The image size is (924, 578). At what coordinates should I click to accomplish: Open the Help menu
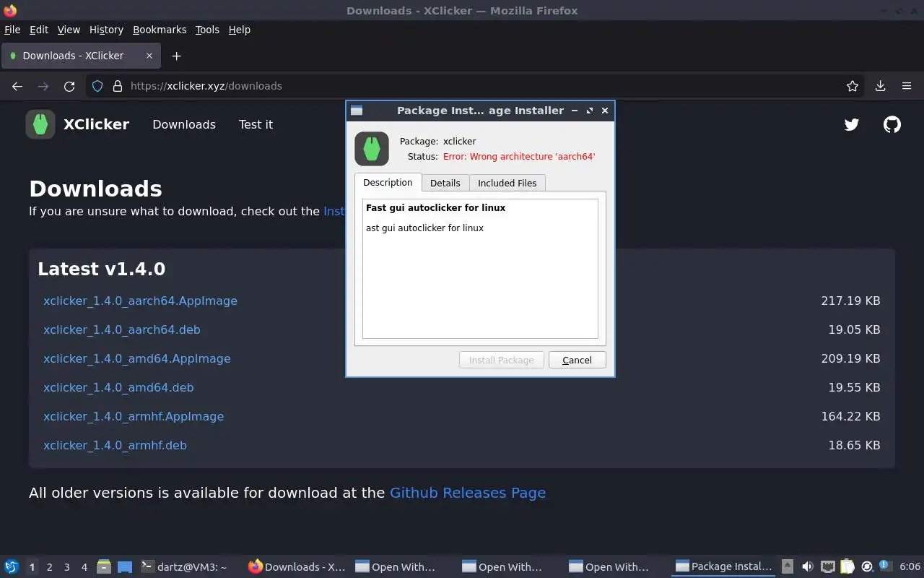click(x=240, y=30)
